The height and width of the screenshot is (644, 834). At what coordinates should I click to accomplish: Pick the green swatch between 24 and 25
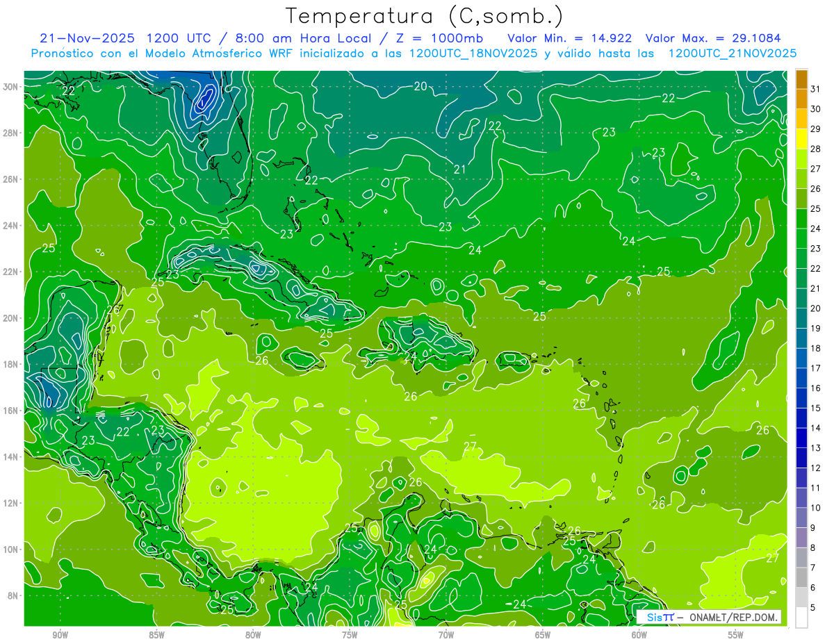point(801,219)
